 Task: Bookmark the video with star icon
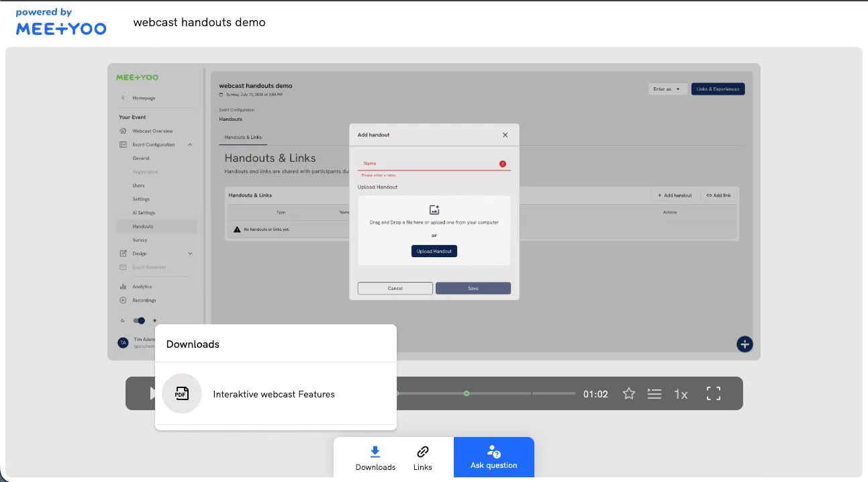(629, 394)
